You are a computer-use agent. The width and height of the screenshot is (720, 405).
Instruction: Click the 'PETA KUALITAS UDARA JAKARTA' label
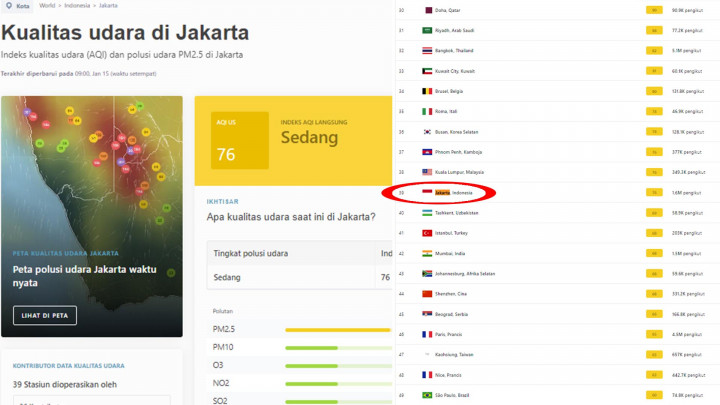point(66,253)
